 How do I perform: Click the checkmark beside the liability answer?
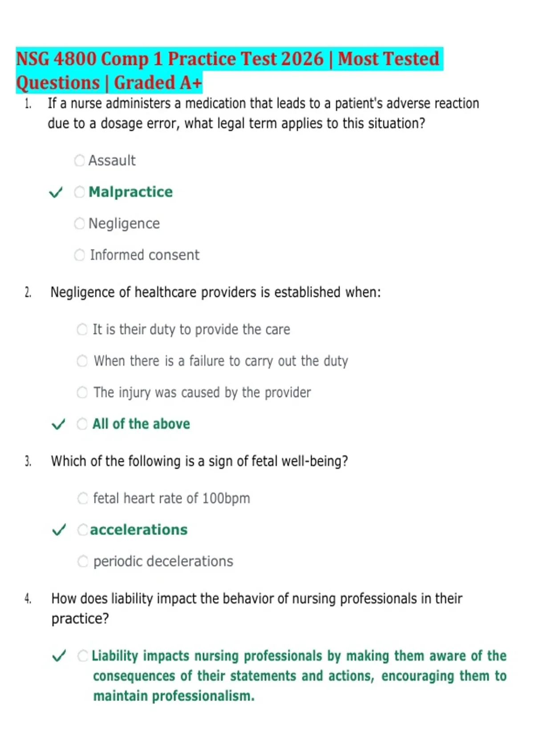(x=59, y=656)
